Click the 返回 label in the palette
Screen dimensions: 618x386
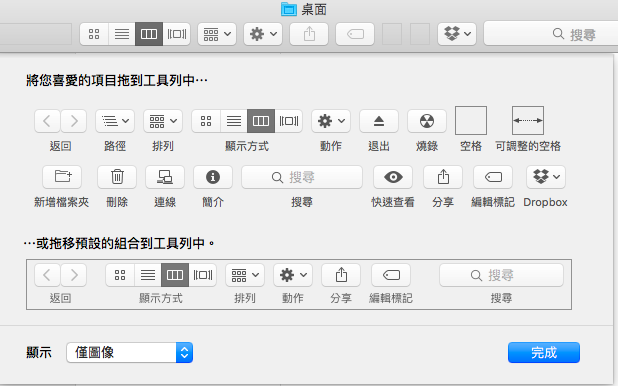[60, 146]
